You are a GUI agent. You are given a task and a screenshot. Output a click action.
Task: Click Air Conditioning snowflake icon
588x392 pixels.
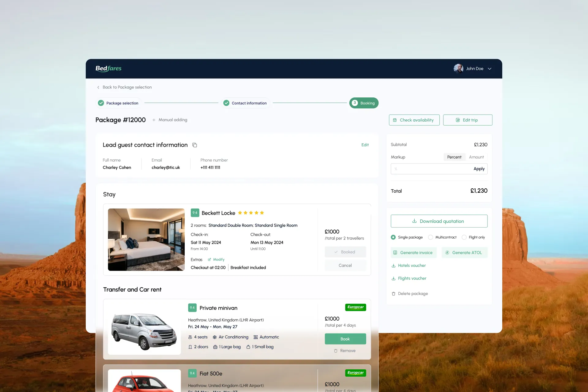(x=215, y=337)
